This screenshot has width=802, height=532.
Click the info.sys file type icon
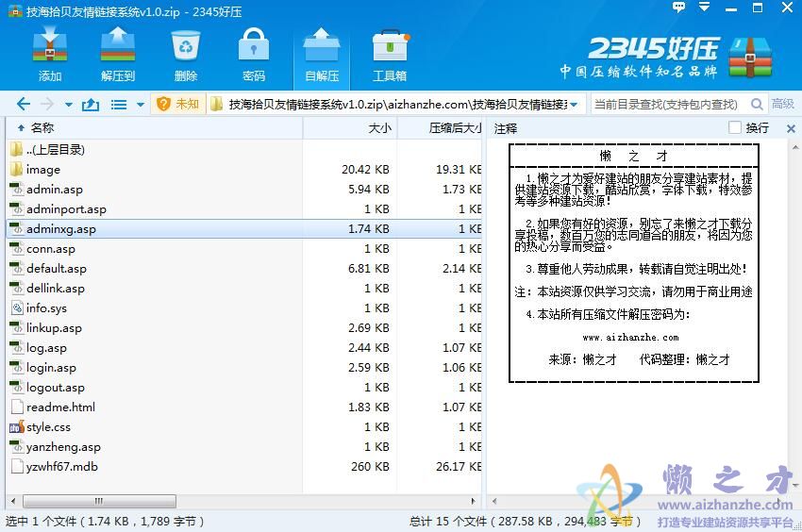(x=17, y=308)
